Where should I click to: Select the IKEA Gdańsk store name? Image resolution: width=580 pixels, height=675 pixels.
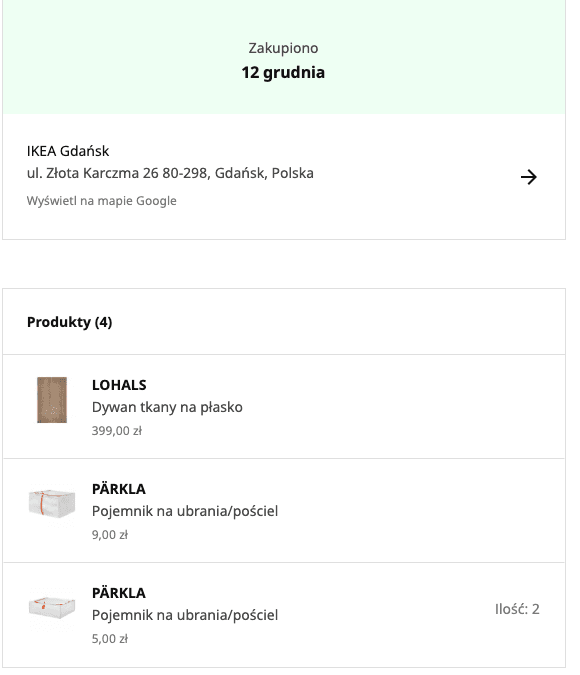tap(68, 151)
